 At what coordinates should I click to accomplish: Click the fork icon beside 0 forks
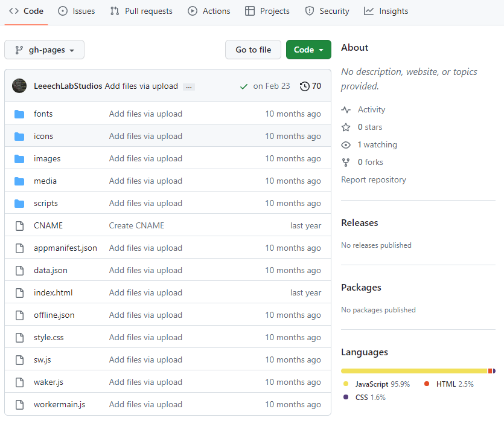pos(346,163)
